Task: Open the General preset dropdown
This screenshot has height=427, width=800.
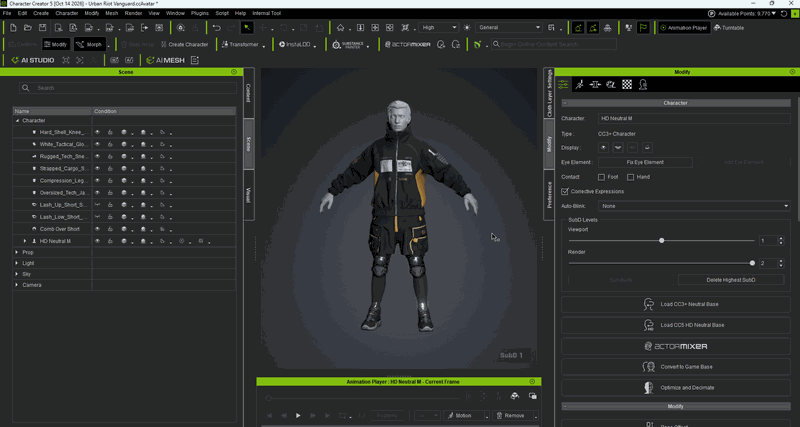Action: (x=509, y=28)
